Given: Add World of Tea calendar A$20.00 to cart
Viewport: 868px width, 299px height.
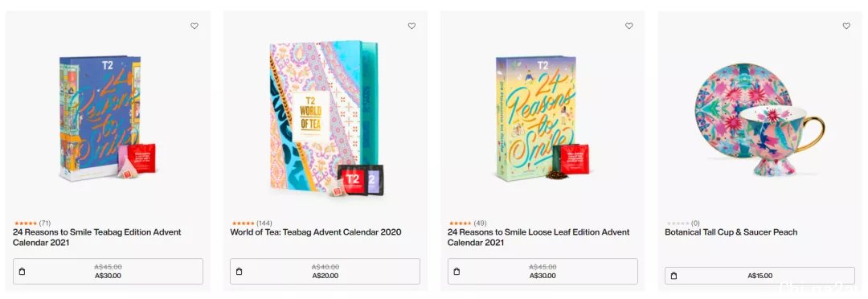Looking at the screenshot, I should click(x=325, y=272).
